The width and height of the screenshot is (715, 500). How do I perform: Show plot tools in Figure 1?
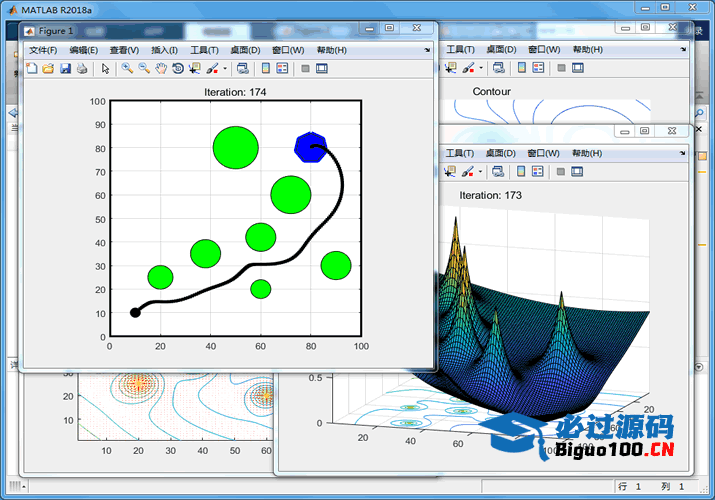pos(322,68)
